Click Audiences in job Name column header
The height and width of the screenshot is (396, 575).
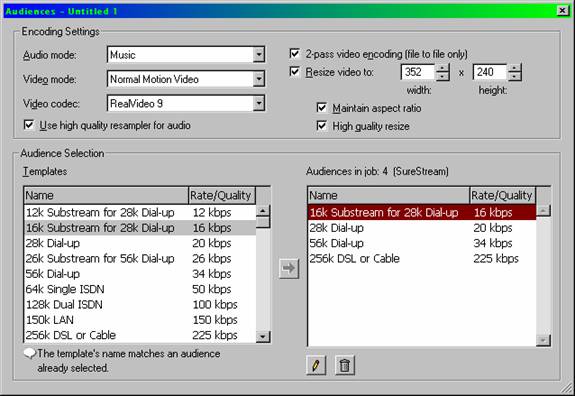389,195
